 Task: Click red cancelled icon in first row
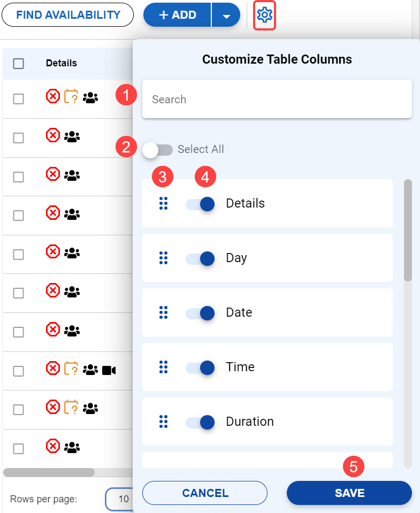53,97
